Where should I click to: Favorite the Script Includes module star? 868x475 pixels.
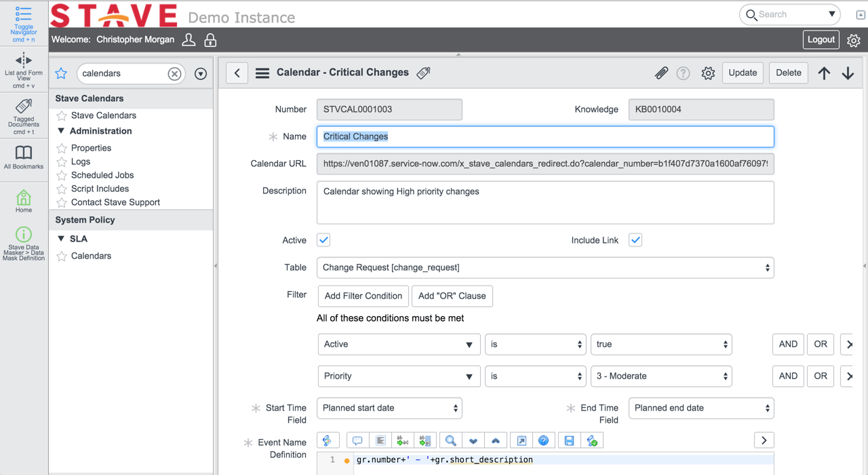coord(62,189)
